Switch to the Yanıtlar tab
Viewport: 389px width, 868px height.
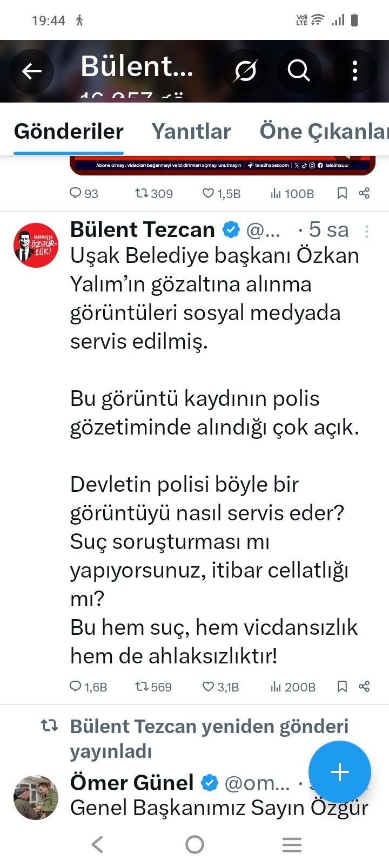coord(191,131)
